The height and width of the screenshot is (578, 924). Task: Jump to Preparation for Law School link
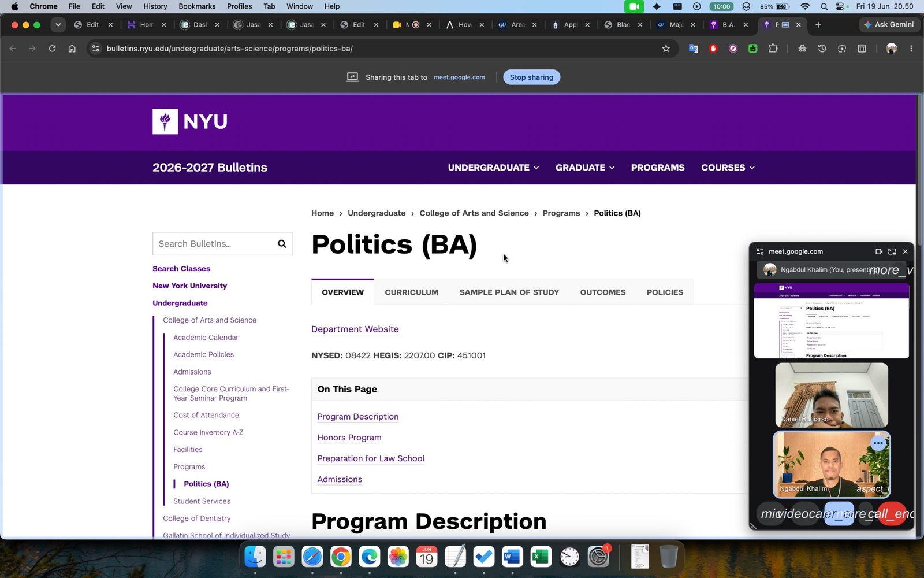pos(371,458)
